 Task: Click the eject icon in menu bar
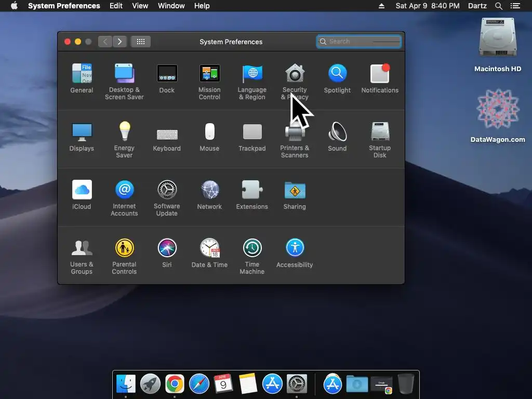pyautogui.click(x=381, y=6)
